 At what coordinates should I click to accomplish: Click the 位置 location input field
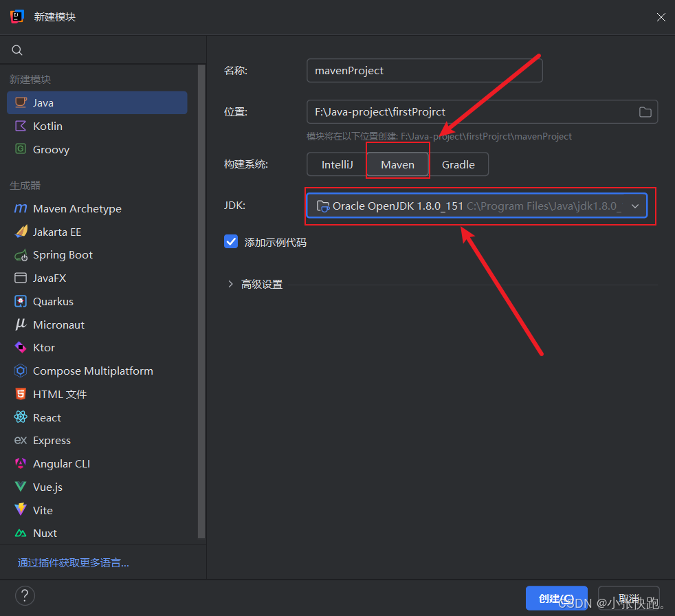[x=482, y=112]
